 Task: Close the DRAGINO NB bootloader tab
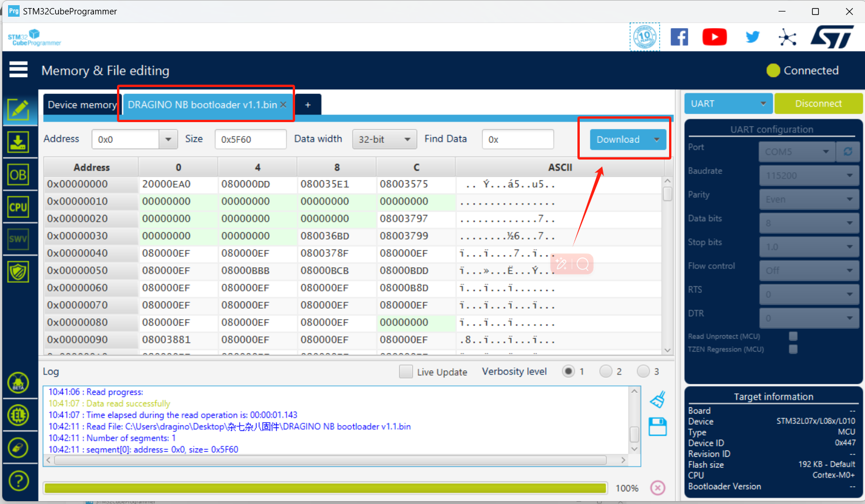[x=283, y=105]
